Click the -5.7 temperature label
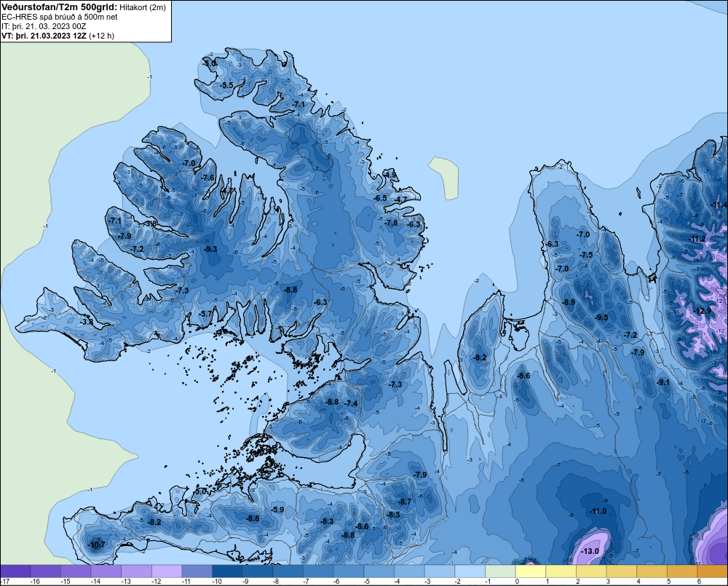This screenshot has width=728, height=586. point(205,314)
